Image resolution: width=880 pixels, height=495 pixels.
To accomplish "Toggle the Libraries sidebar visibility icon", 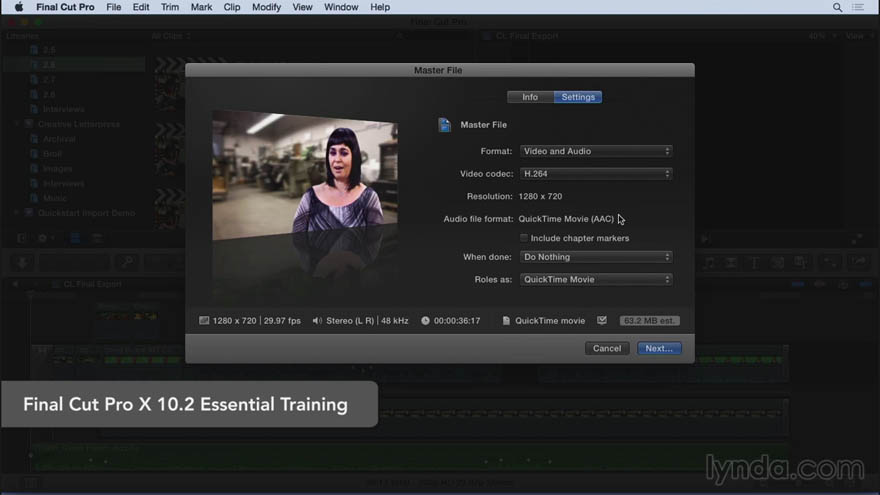I will click(21, 239).
